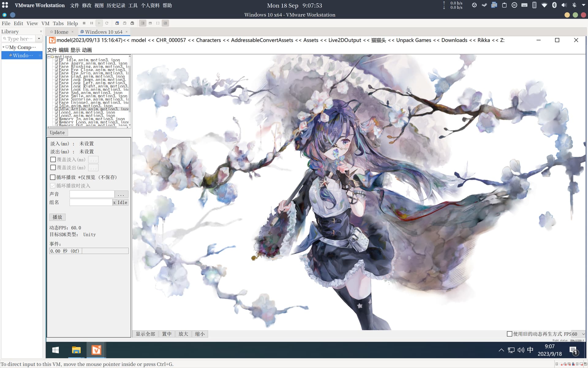
Task: Click the VMware suspend (pause) icon
Action: [92, 23]
